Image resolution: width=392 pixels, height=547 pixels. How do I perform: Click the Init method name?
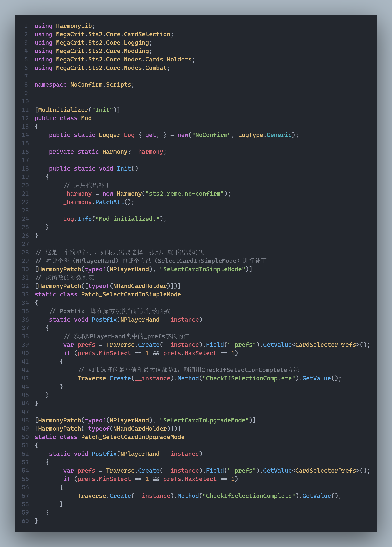point(124,168)
